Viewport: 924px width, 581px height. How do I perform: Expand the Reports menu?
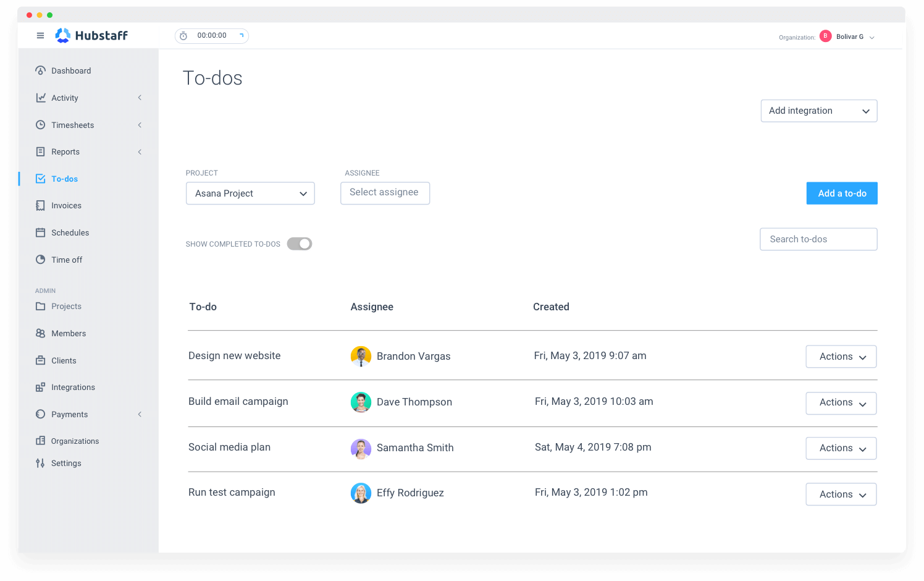pos(66,151)
